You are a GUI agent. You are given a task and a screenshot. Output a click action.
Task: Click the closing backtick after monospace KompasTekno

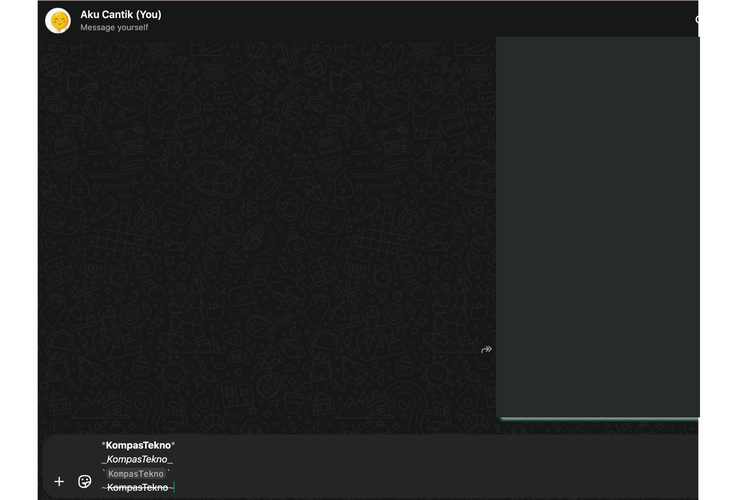click(x=170, y=472)
